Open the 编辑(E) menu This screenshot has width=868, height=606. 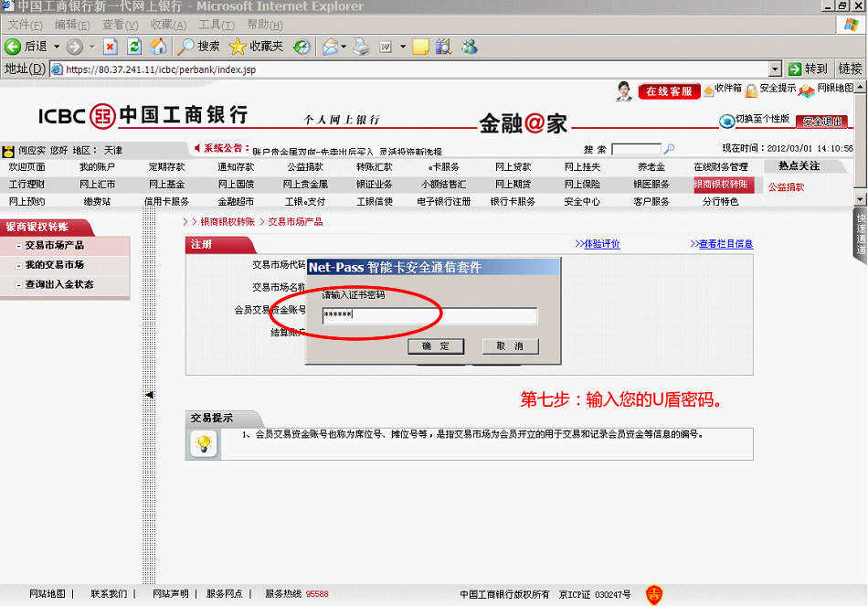coord(72,25)
